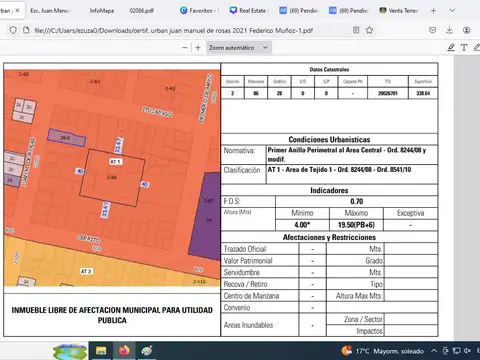Viewport: 480px width, 360px height.
Task: Open the paint palette app in taskbar
Action: (x=147, y=351)
